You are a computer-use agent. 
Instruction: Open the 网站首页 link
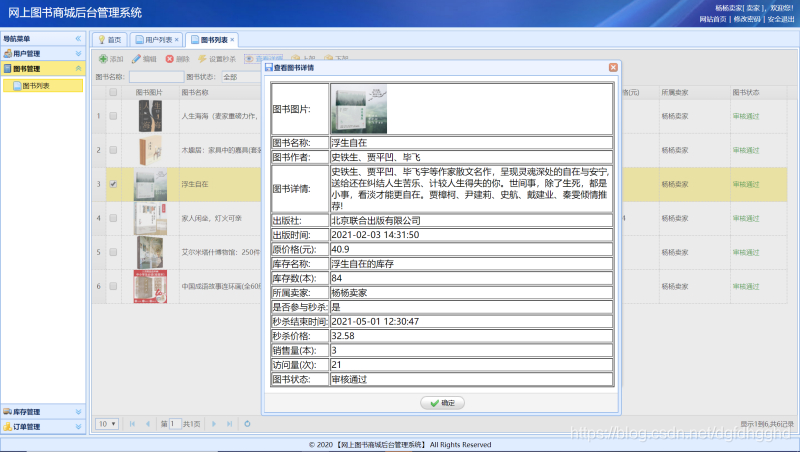713,19
